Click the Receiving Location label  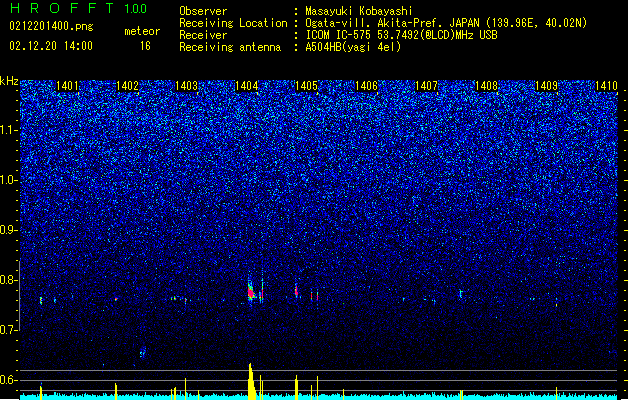pos(233,23)
